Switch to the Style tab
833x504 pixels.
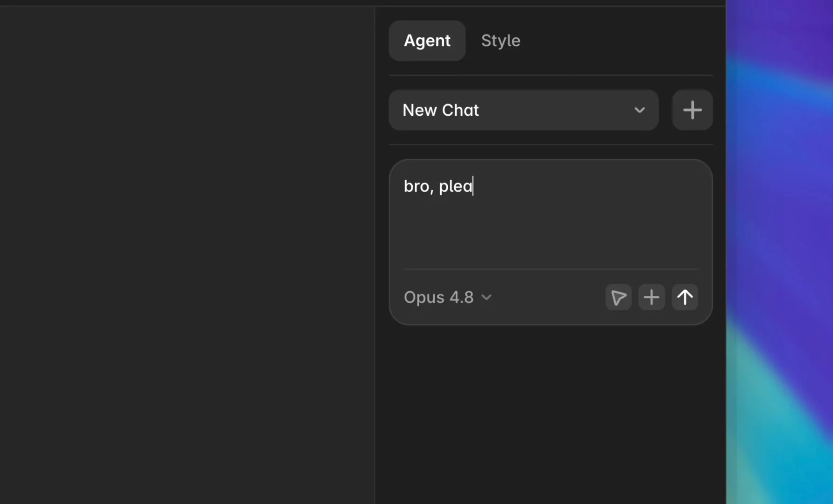point(501,41)
